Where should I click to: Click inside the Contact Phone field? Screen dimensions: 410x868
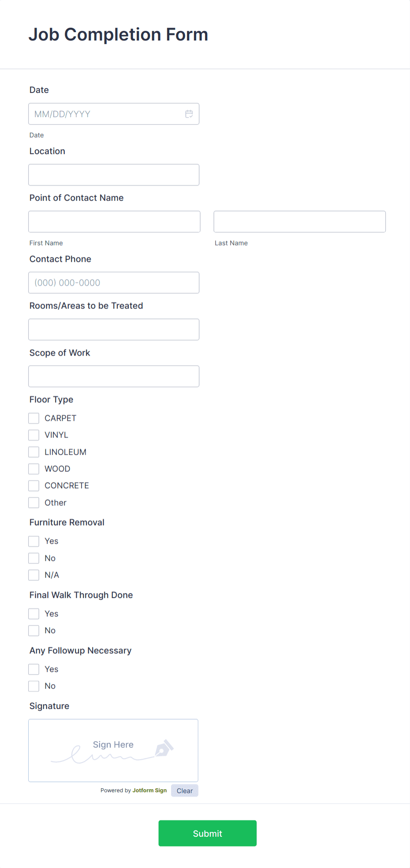(x=113, y=282)
